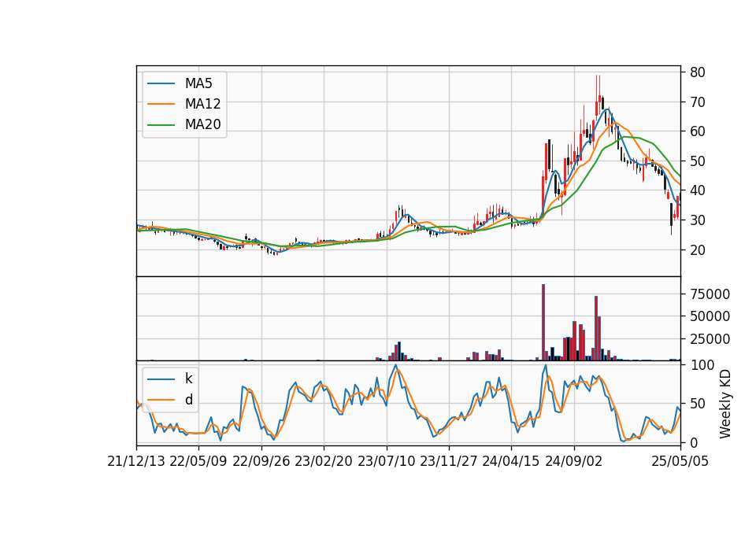Screen dimensions: 756x543
Task: Click the 24/04/15 date tick label
Action: click(511, 461)
